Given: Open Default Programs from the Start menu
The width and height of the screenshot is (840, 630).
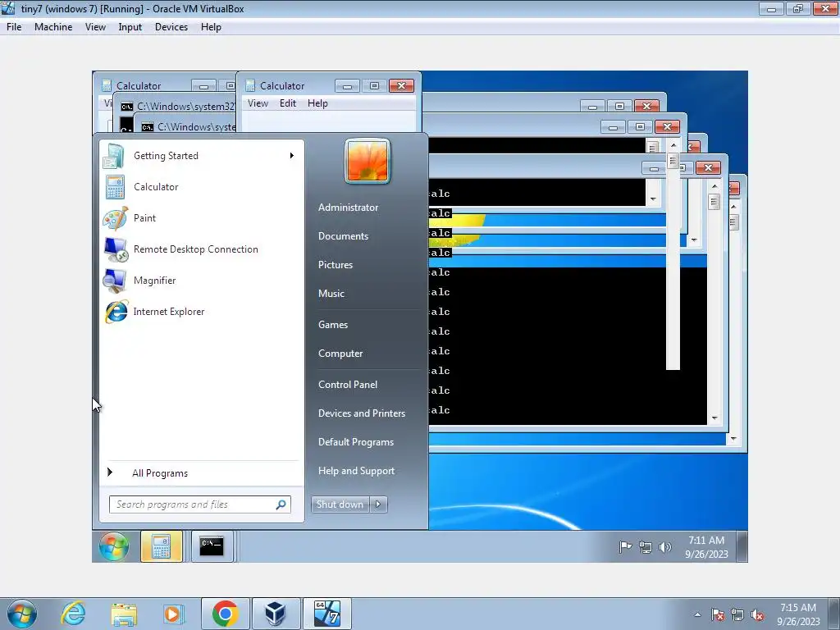Looking at the screenshot, I should click(x=356, y=442).
